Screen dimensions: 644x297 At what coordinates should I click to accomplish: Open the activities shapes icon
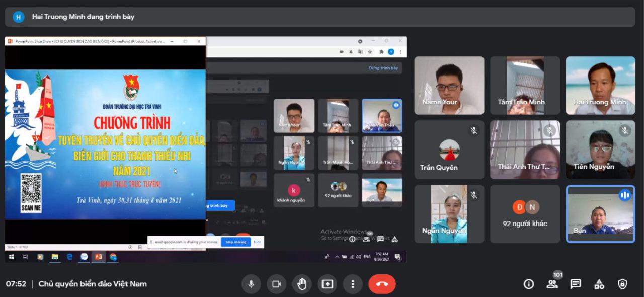(x=599, y=284)
